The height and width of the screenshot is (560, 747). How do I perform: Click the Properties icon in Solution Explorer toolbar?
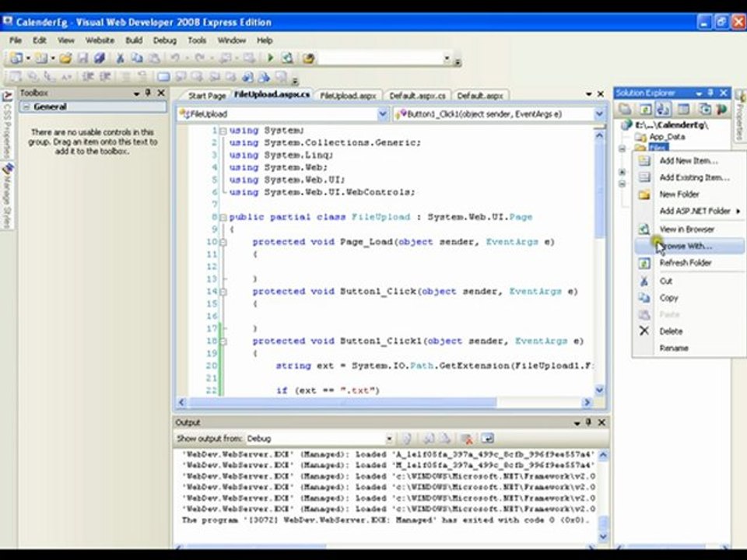[x=625, y=109]
